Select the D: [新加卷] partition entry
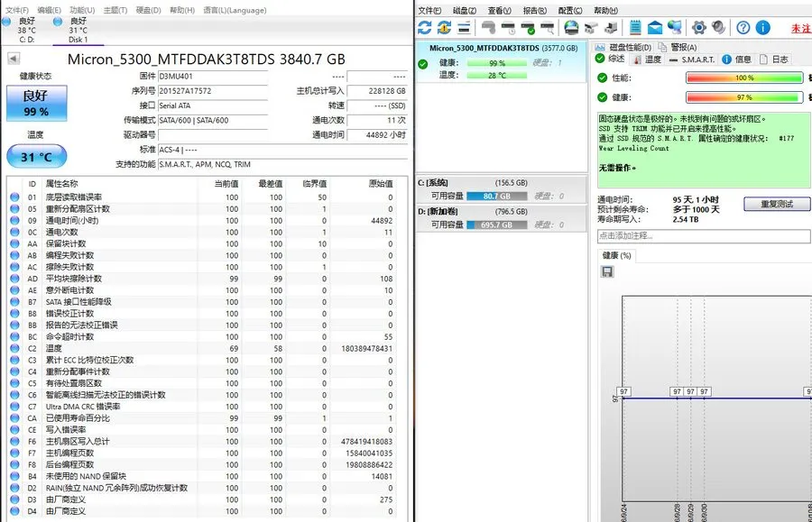The height and width of the screenshot is (522, 812). [502, 218]
